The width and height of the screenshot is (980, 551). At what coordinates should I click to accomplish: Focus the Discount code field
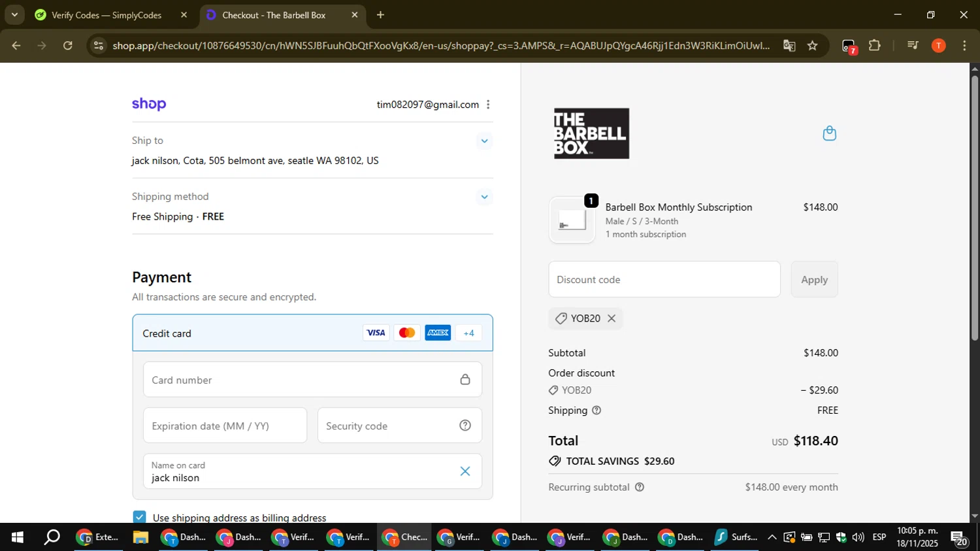pyautogui.click(x=664, y=279)
